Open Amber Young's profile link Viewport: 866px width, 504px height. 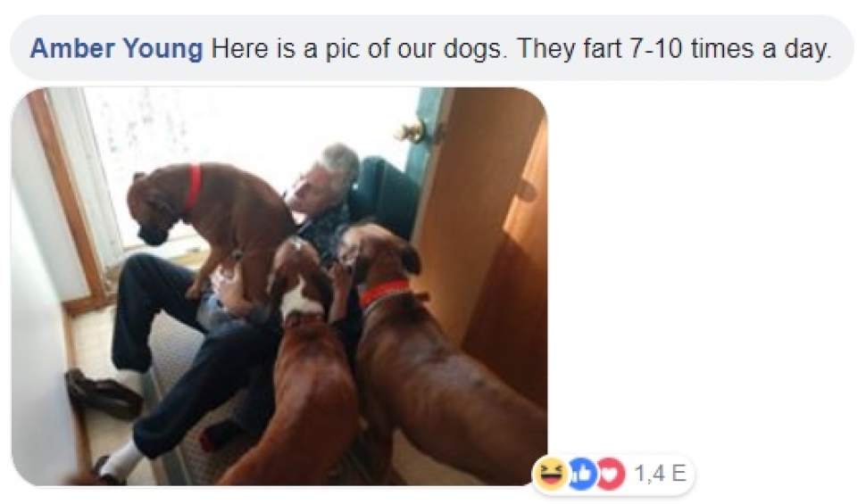(x=117, y=48)
